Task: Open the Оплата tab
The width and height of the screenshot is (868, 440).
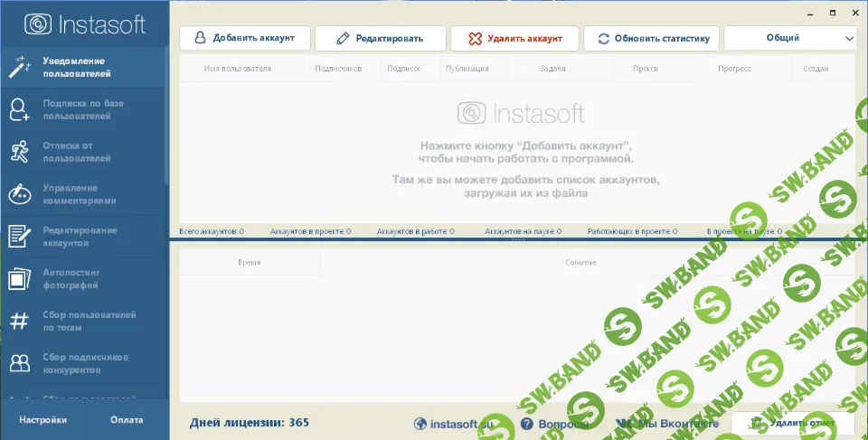Action: tap(127, 419)
